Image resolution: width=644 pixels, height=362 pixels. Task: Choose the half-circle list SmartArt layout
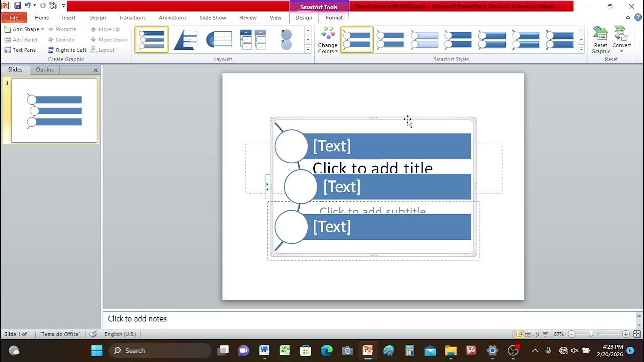click(x=219, y=40)
